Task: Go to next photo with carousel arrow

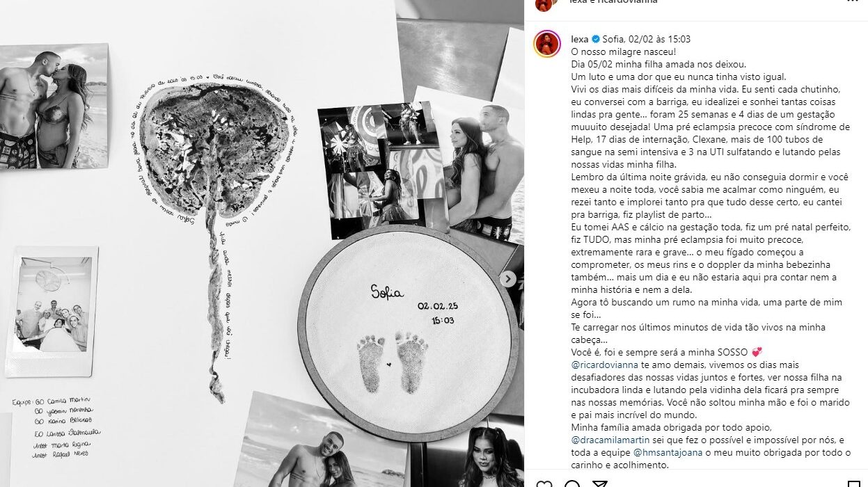Action: [509, 279]
